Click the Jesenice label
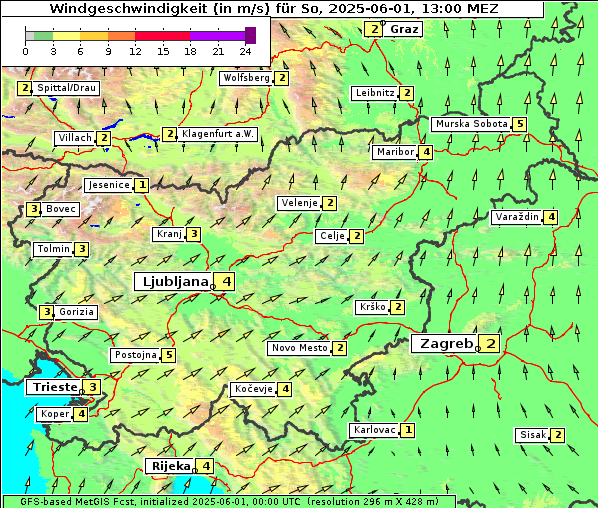 (109, 185)
